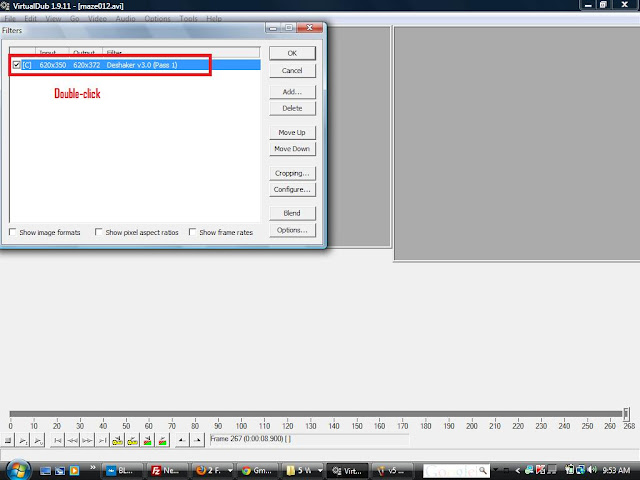The height and width of the screenshot is (480, 640).
Task: Scan backward for scene change icon
Action: point(148,440)
